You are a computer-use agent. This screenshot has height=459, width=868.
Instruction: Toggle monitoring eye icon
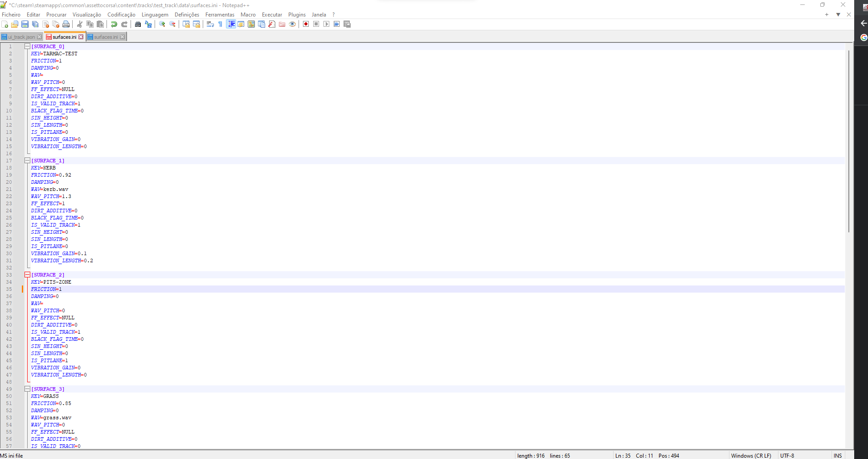pyautogui.click(x=292, y=24)
